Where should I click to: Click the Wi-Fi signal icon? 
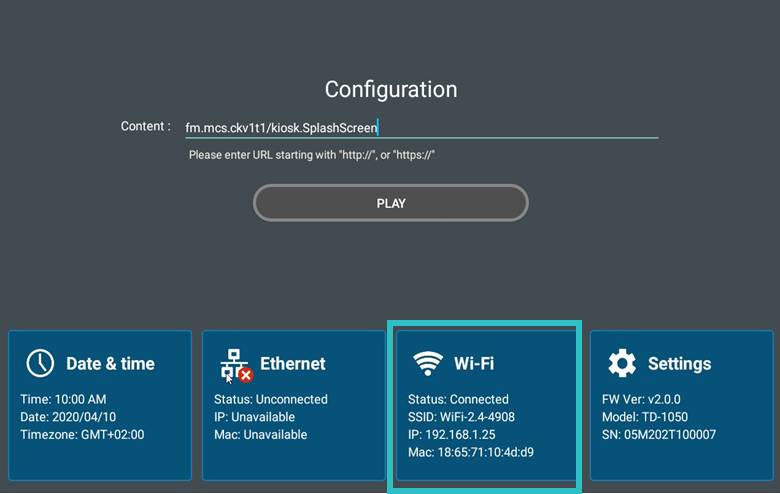(x=428, y=363)
